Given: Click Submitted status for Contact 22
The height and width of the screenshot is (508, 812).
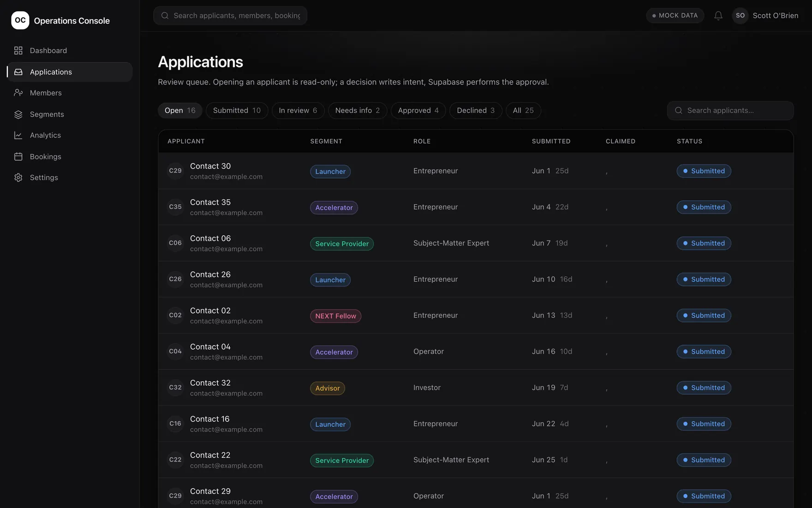Looking at the screenshot, I should point(704,460).
